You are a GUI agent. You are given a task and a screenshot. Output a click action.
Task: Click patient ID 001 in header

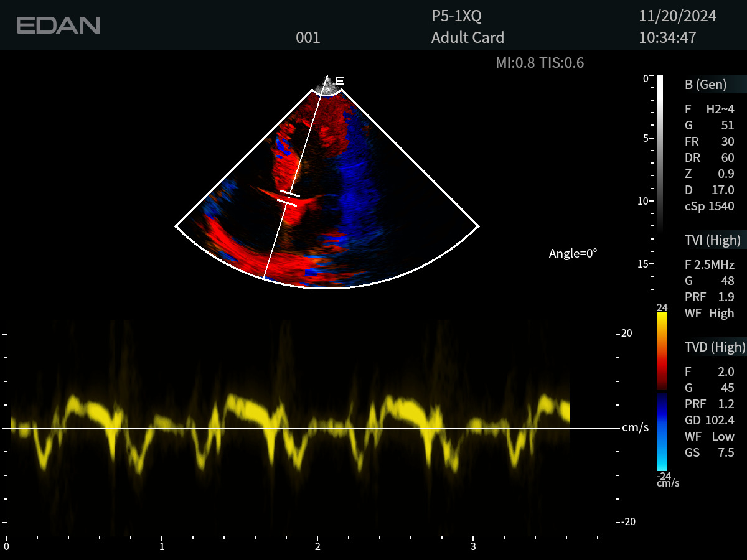pyautogui.click(x=308, y=38)
